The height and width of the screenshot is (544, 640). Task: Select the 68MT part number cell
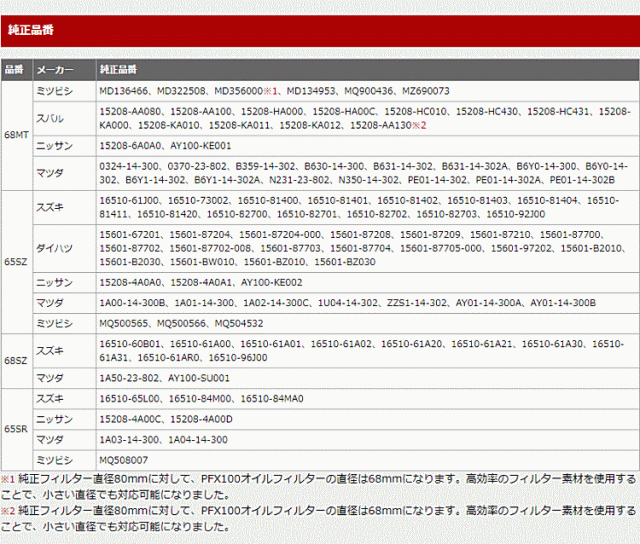[17, 135]
